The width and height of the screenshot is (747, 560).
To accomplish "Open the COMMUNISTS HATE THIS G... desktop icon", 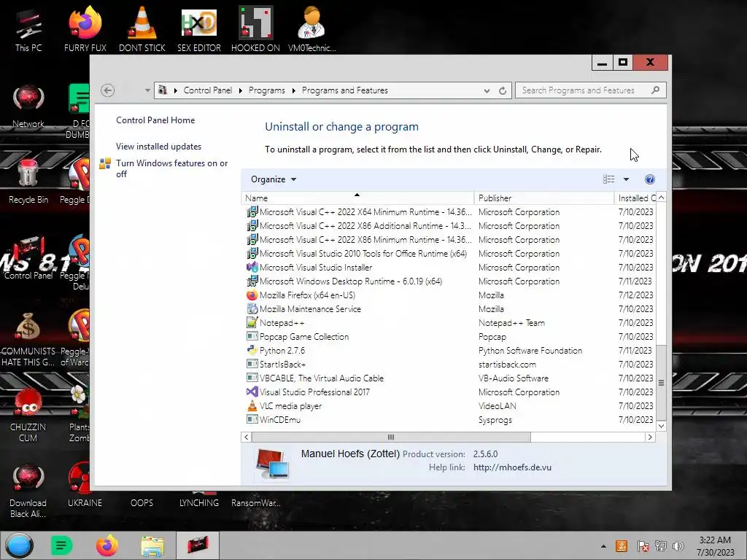I will tap(28, 339).
